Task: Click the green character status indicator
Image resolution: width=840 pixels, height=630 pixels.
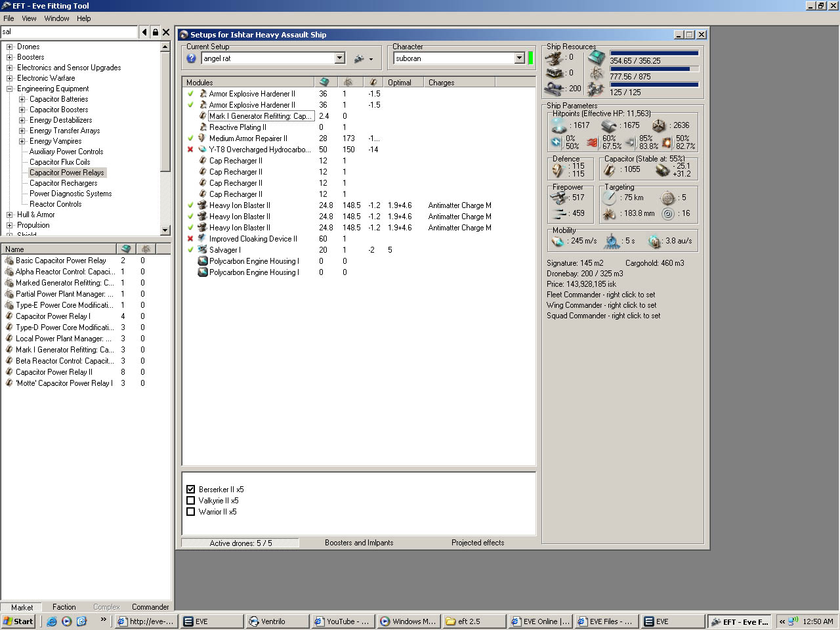Action: click(530, 58)
